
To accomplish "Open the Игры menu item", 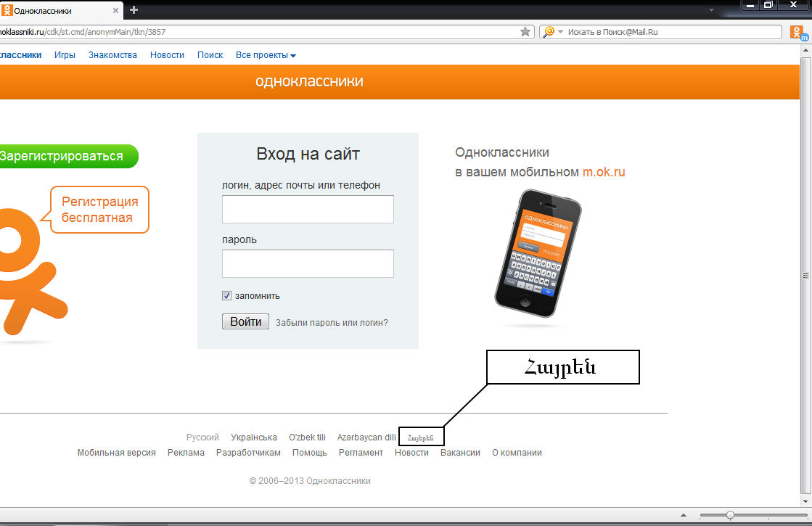I will pyautogui.click(x=65, y=55).
